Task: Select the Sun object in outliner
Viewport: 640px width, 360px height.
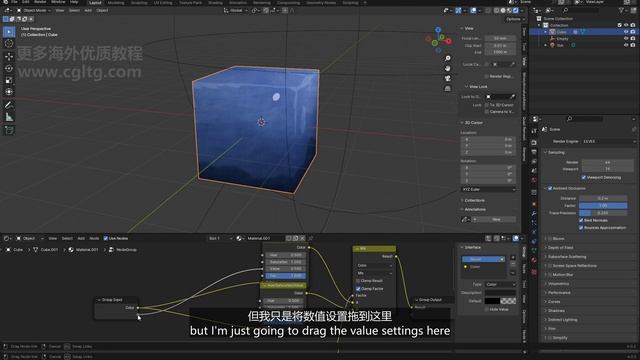Action: [x=560, y=45]
